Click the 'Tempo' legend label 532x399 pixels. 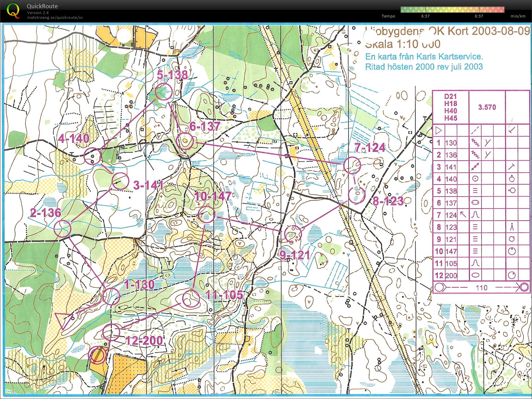388,16
